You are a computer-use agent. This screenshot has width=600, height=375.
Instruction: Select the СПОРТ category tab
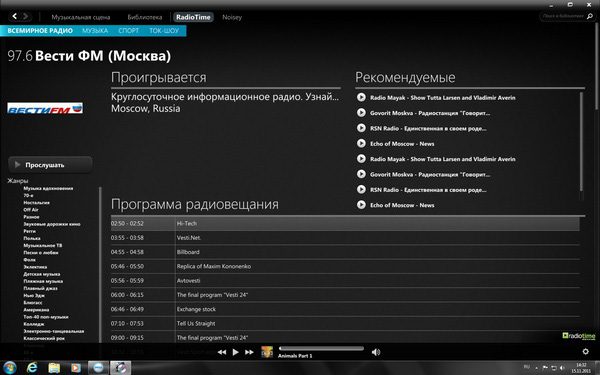click(129, 31)
